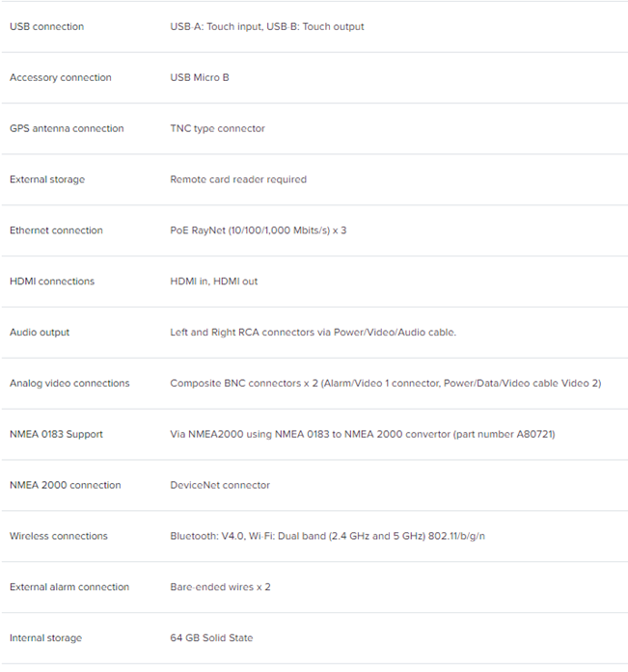Select the "HDMI in, HDMI out" value

pos(214,282)
